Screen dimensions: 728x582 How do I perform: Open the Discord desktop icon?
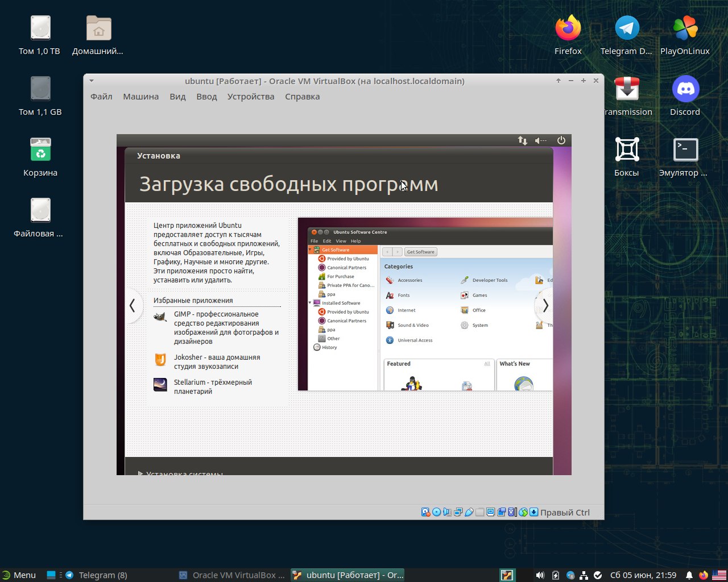click(685, 96)
